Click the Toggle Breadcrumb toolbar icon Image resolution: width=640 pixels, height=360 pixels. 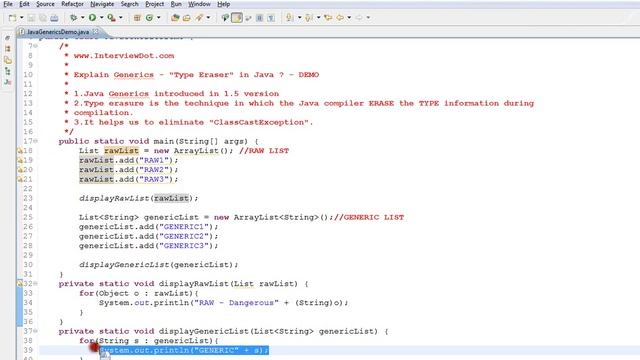pos(225,18)
